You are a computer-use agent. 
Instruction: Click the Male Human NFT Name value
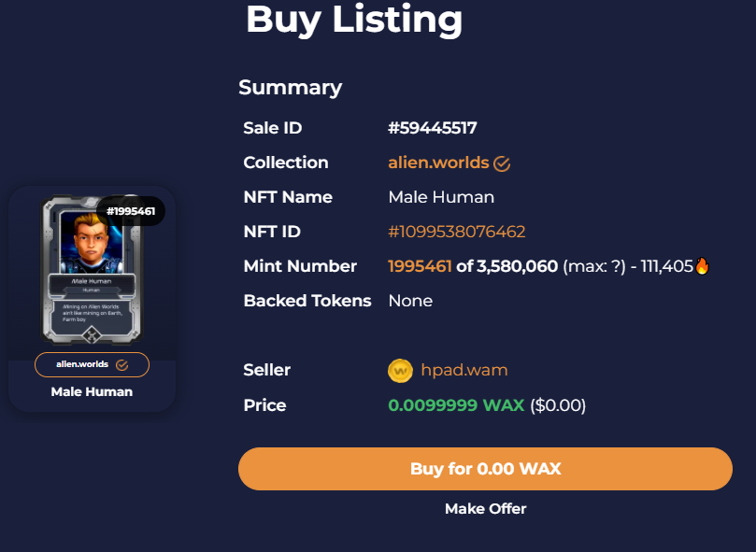pyautogui.click(x=441, y=197)
